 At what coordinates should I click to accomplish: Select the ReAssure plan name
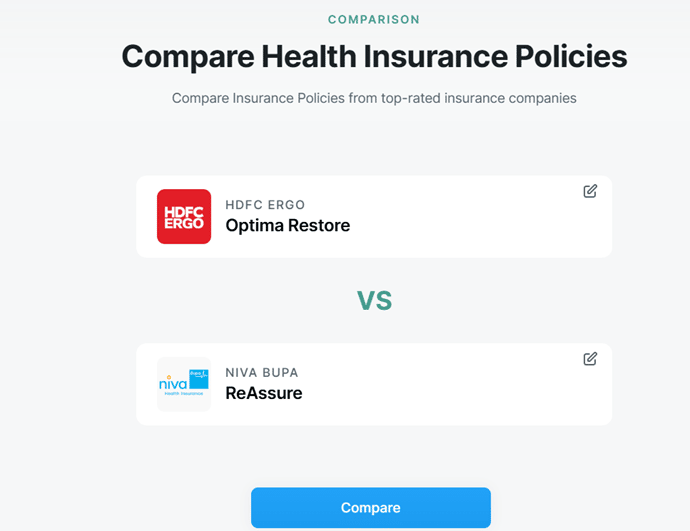click(263, 393)
